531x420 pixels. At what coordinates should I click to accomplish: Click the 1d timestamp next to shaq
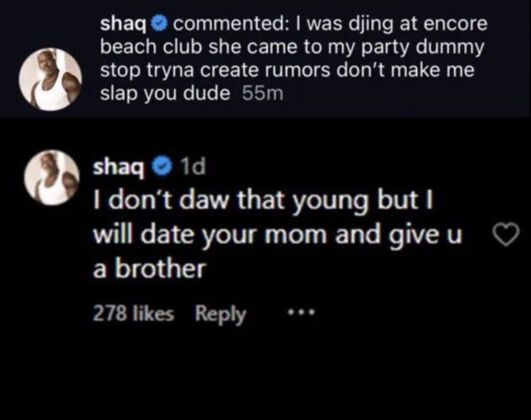(192, 167)
